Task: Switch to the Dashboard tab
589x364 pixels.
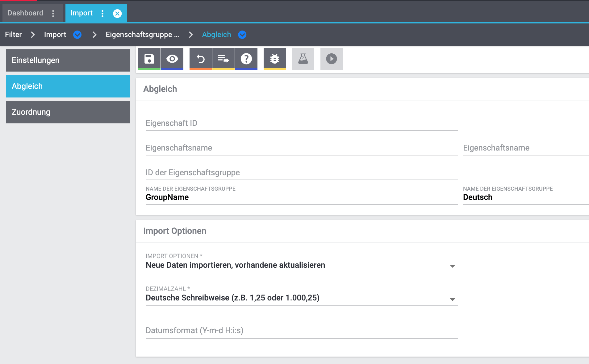Action: pos(25,13)
